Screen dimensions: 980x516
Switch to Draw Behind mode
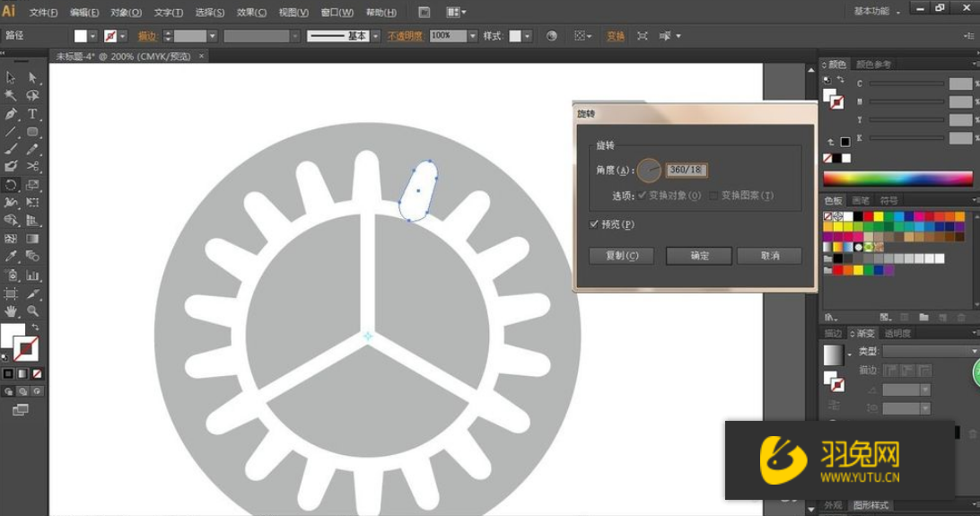pos(22,391)
